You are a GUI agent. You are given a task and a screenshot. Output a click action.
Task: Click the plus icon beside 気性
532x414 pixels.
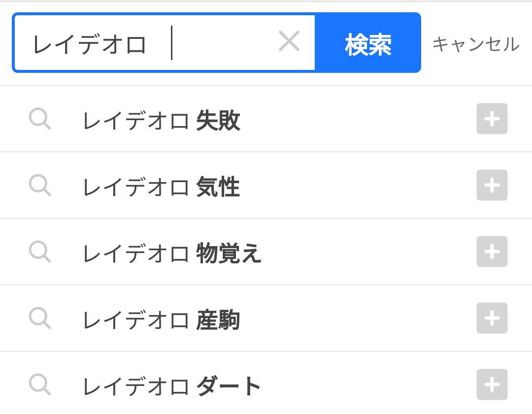(492, 185)
